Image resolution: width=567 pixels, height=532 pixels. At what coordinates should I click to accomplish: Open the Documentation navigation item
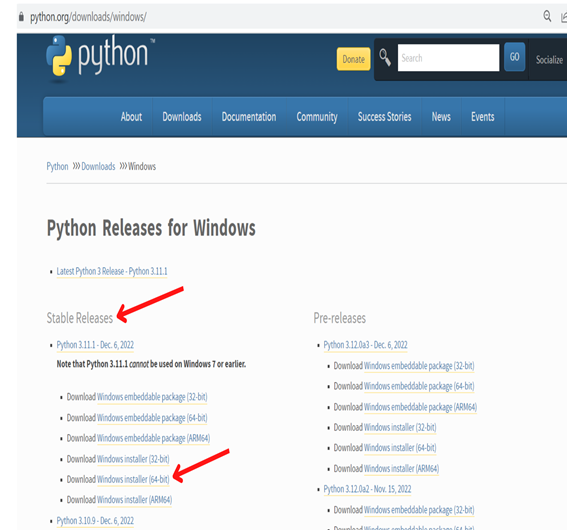click(x=249, y=117)
